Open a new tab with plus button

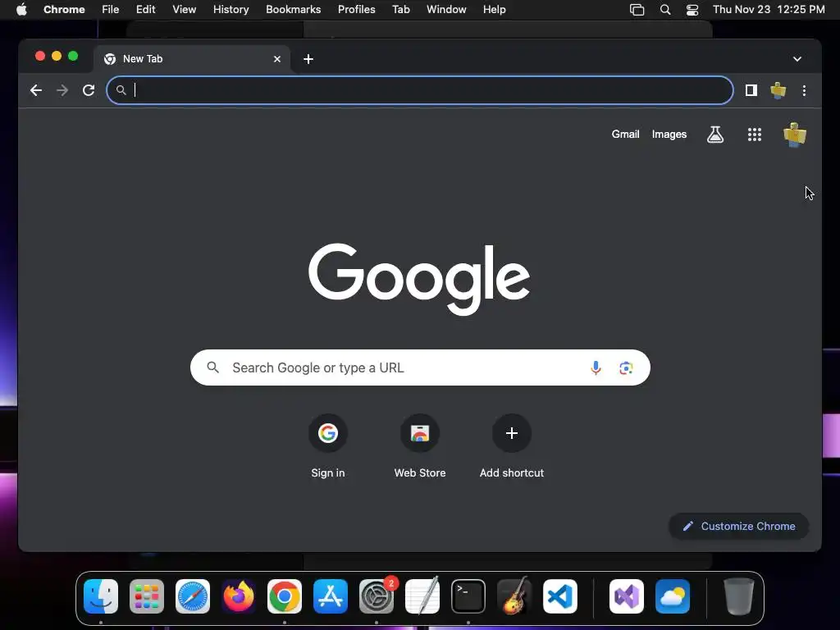[x=308, y=59]
